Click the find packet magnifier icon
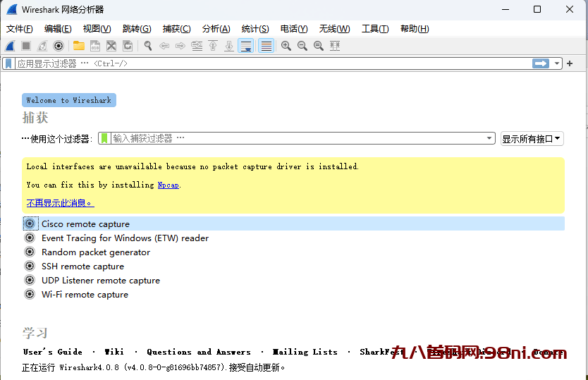This screenshot has height=380, width=588. tap(148, 46)
